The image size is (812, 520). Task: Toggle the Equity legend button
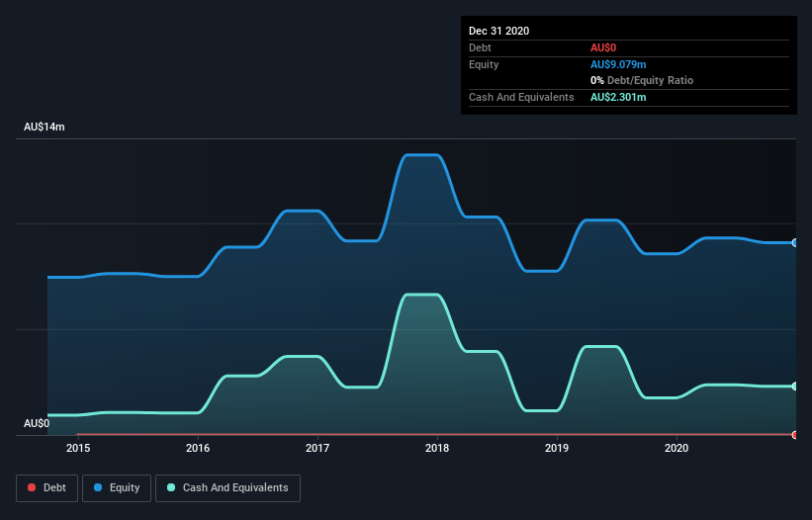point(117,488)
